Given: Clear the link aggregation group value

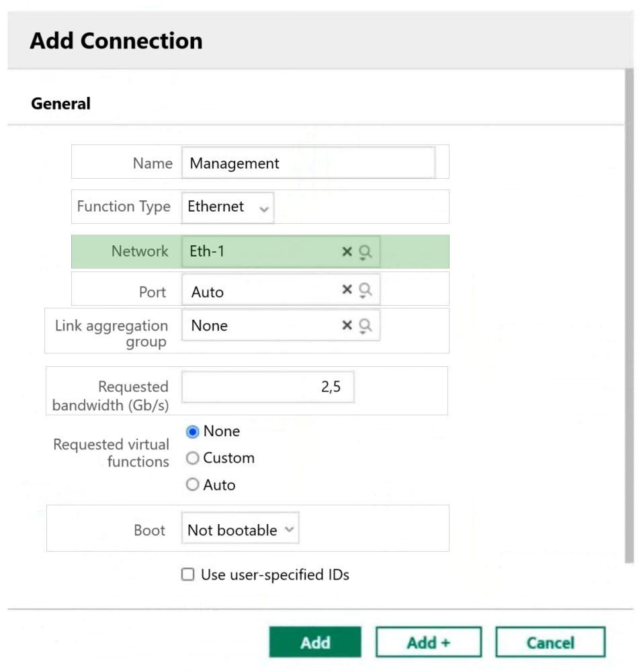Looking at the screenshot, I should point(347,325).
